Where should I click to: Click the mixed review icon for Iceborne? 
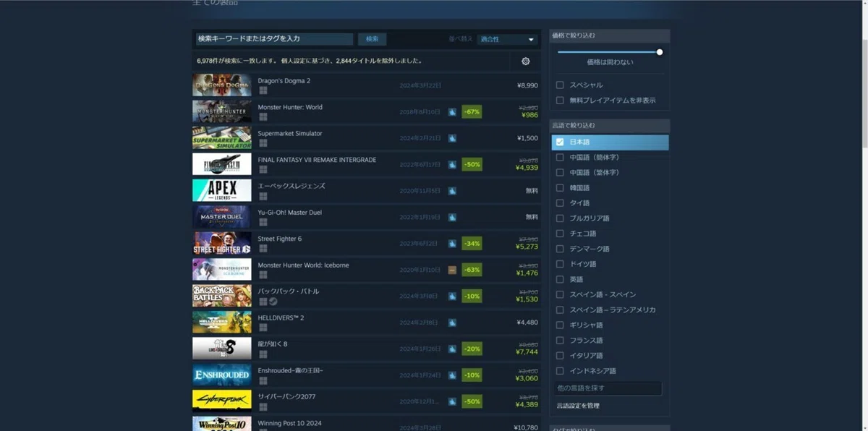point(452,270)
